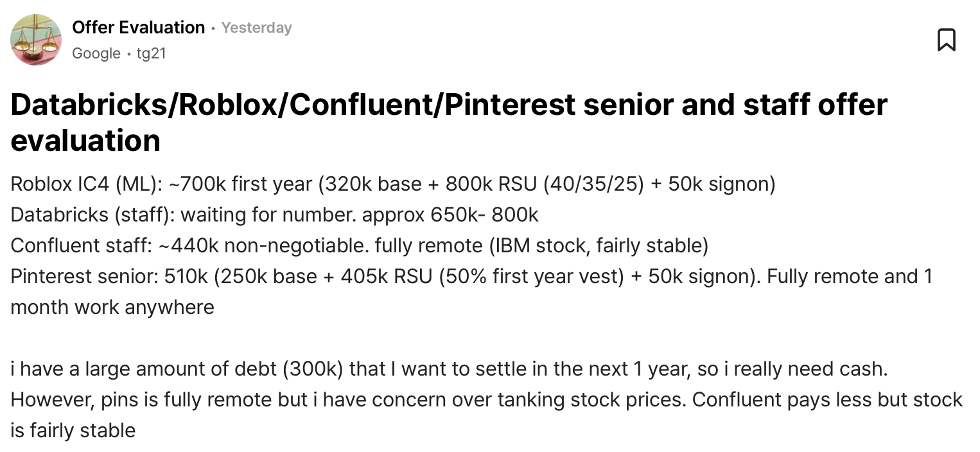
Task: View the tg21 user profile
Action: (152, 53)
